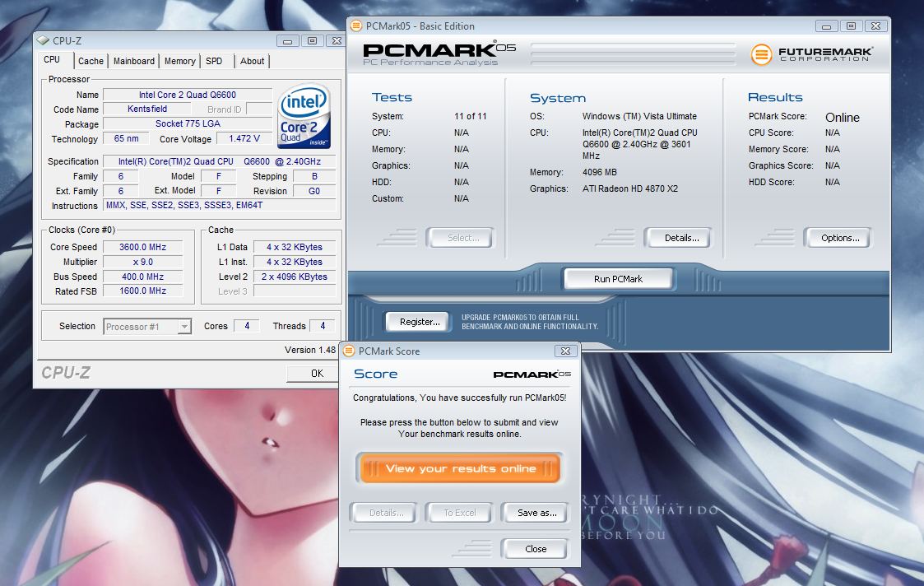Click the Bus Speed value 400.0 MHz

(x=142, y=277)
